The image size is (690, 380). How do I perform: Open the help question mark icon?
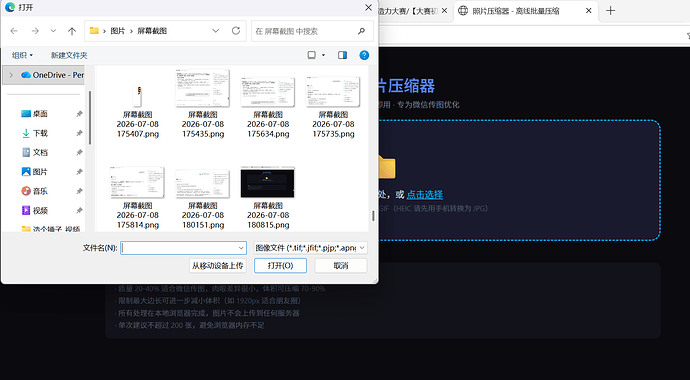(x=364, y=55)
